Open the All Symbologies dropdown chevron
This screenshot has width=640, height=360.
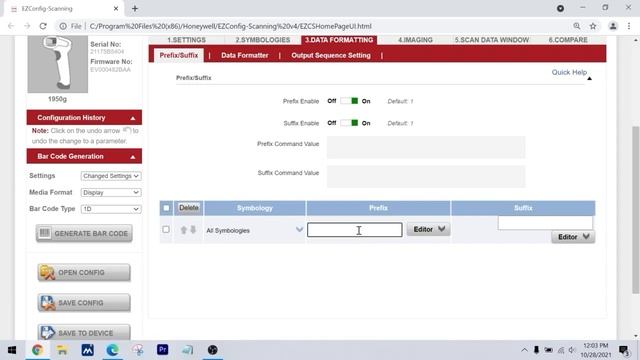click(x=299, y=230)
